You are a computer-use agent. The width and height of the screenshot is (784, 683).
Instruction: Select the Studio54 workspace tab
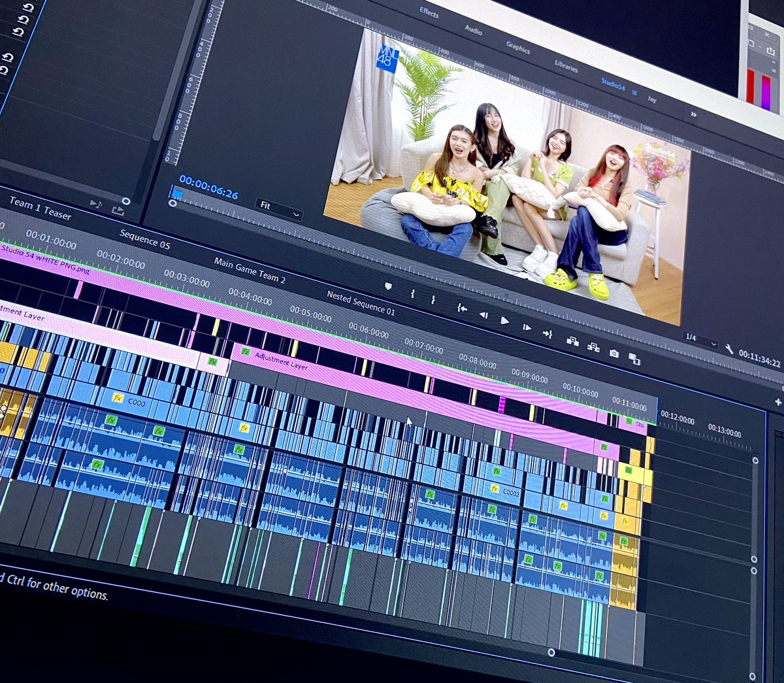[613, 84]
